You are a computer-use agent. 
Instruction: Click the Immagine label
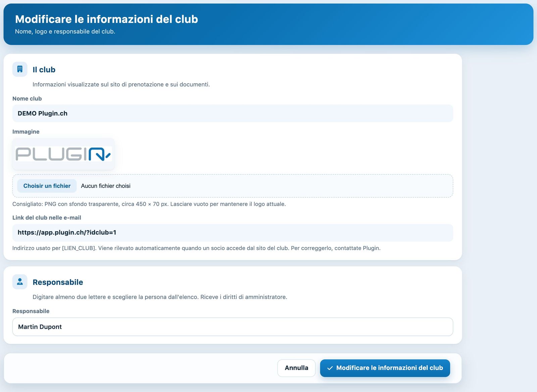point(26,132)
